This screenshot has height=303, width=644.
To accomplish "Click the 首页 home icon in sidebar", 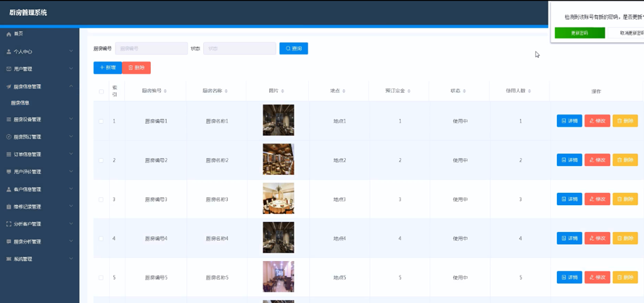I will click(9, 34).
